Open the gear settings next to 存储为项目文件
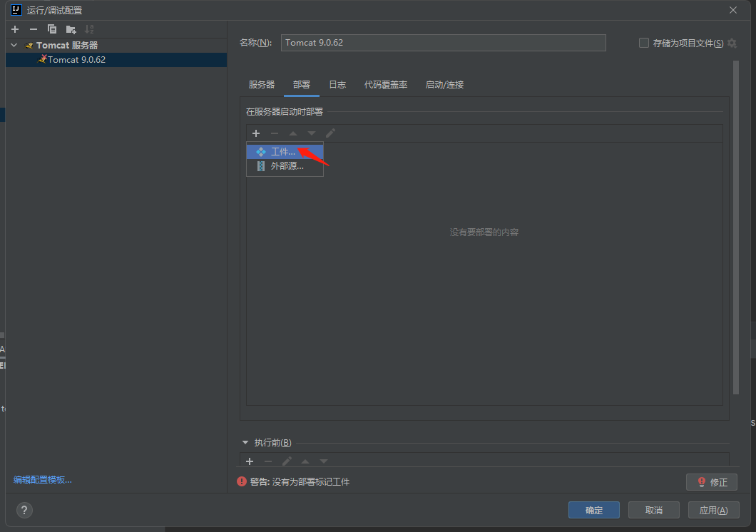Screen dimensions: 756x532 point(732,43)
